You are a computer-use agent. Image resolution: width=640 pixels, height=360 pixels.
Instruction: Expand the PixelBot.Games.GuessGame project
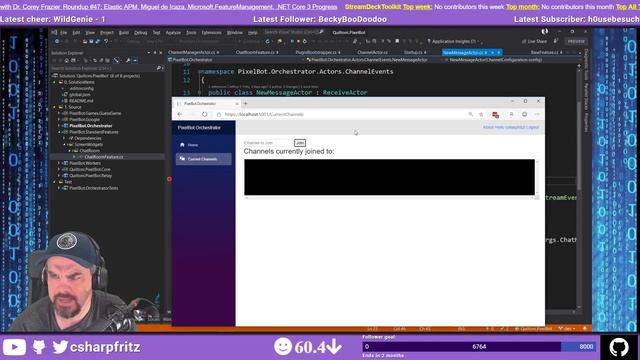pyautogui.click(x=59, y=113)
